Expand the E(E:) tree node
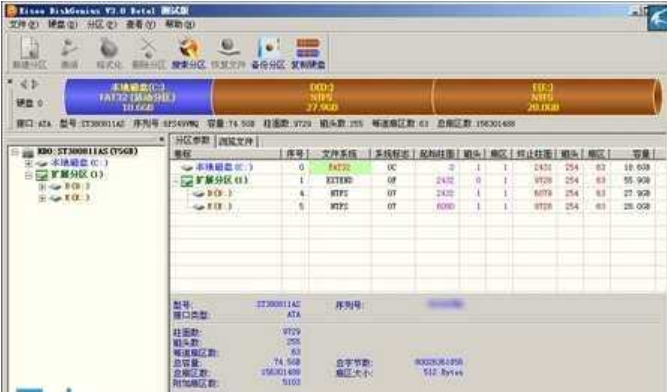Screen dimensions: 667x392 point(42,198)
